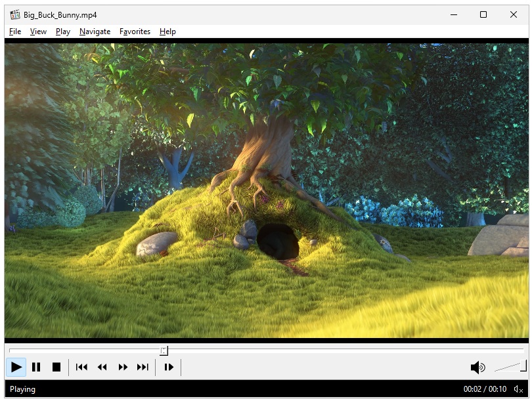The width and height of the screenshot is (532, 403).
Task: Click the application icon in title bar
Action: coord(15,14)
